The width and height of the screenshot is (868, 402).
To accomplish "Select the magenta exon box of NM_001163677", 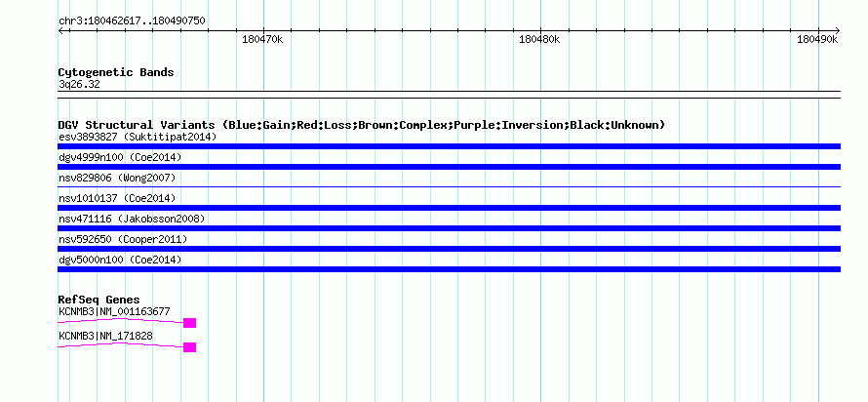I will tap(189, 323).
